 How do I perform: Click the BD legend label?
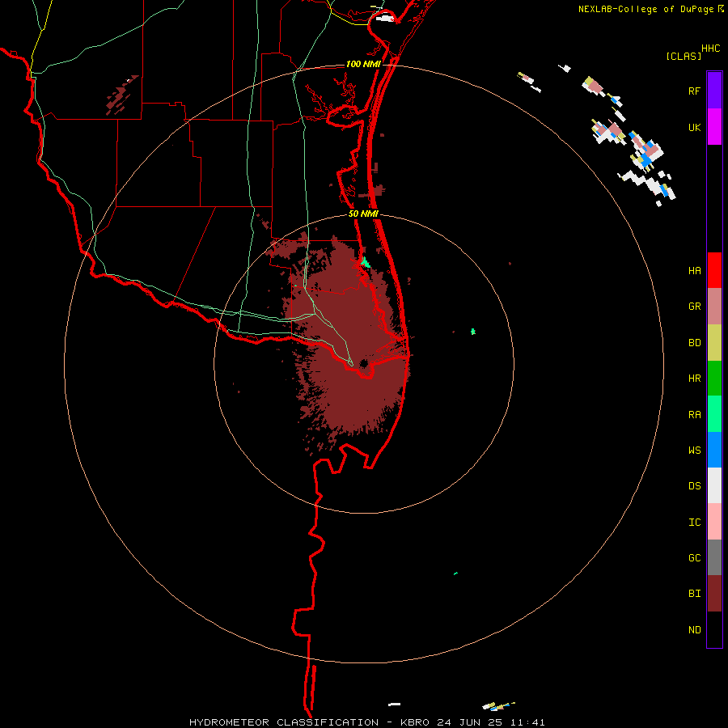coord(694,343)
